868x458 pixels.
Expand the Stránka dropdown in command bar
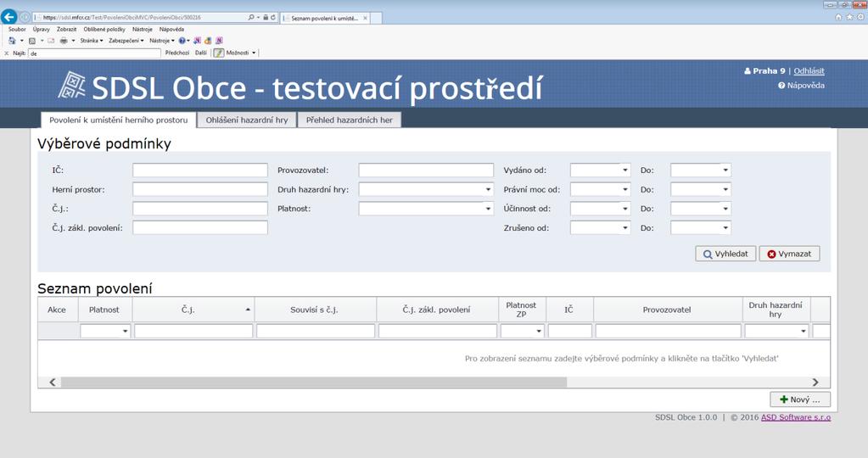click(92, 41)
